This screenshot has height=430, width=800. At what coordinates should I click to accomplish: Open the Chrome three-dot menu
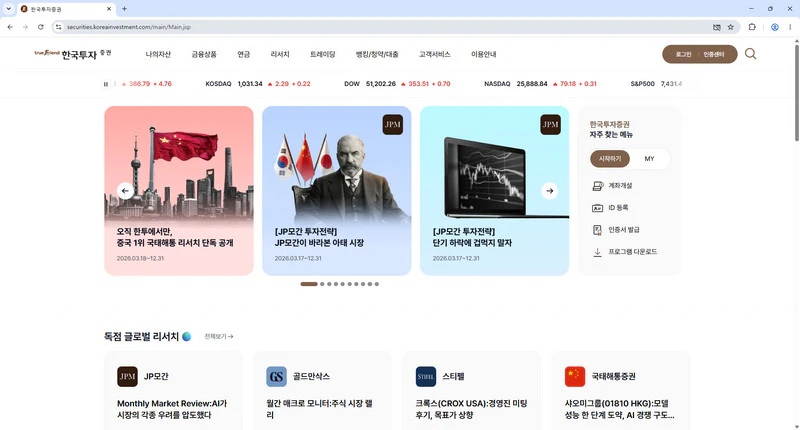tap(790, 27)
